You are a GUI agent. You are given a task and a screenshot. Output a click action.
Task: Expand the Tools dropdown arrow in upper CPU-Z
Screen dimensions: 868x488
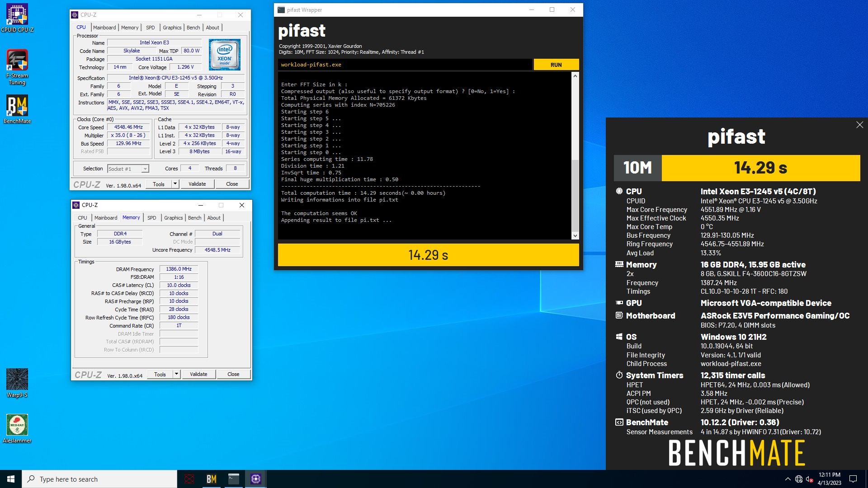175,184
